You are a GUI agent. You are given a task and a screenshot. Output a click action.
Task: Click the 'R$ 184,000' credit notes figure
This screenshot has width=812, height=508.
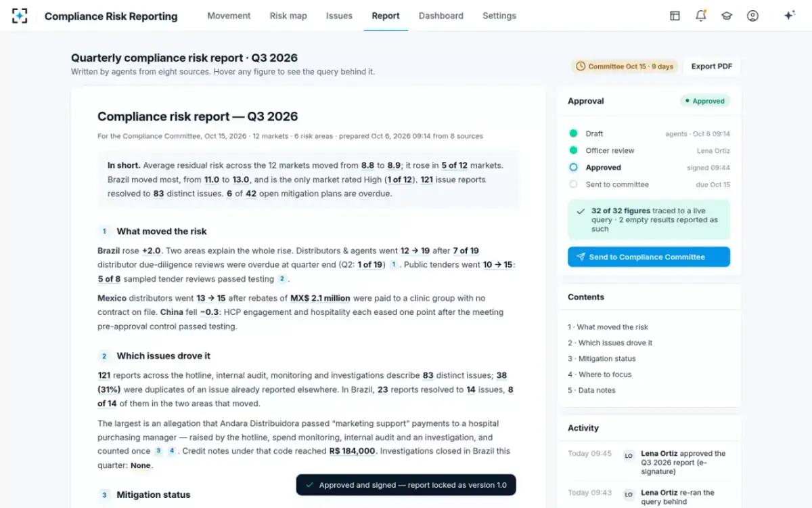coord(352,451)
